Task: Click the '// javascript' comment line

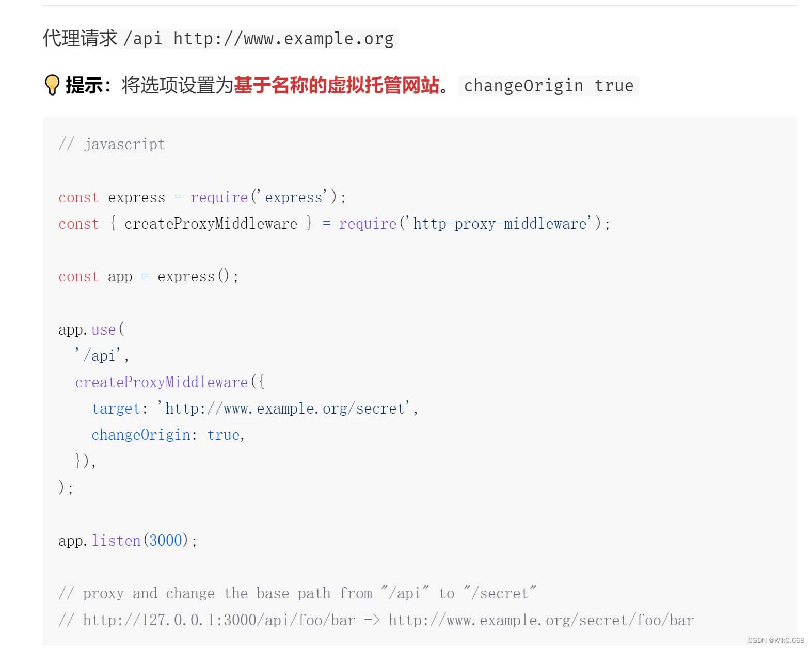Action: [x=112, y=144]
